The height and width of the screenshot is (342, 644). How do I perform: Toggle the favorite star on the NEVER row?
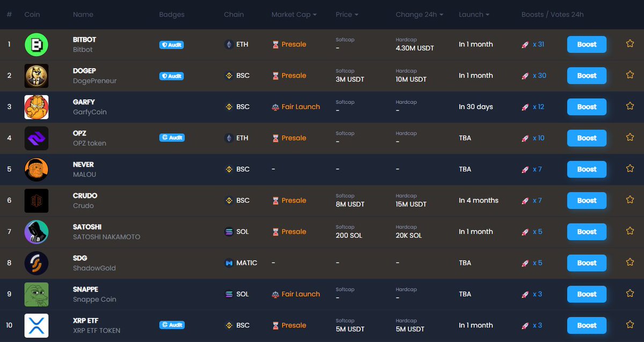click(x=629, y=169)
